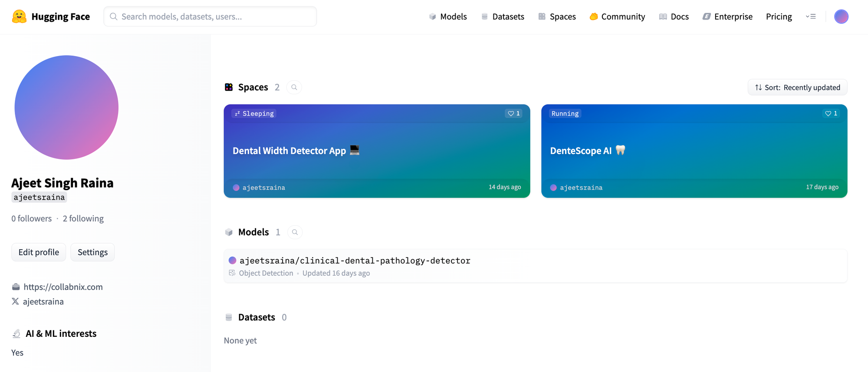The height and width of the screenshot is (372, 868).
Task: Search within Spaces using magnifier icon
Action: tap(294, 87)
